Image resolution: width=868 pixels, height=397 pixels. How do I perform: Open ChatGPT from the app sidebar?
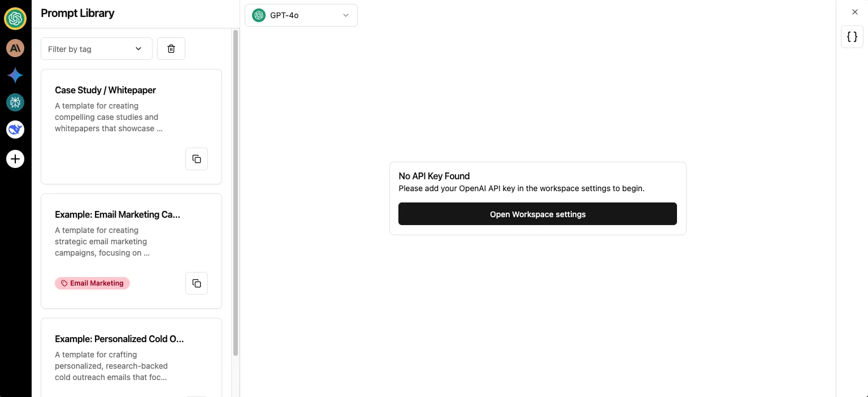coord(15,18)
